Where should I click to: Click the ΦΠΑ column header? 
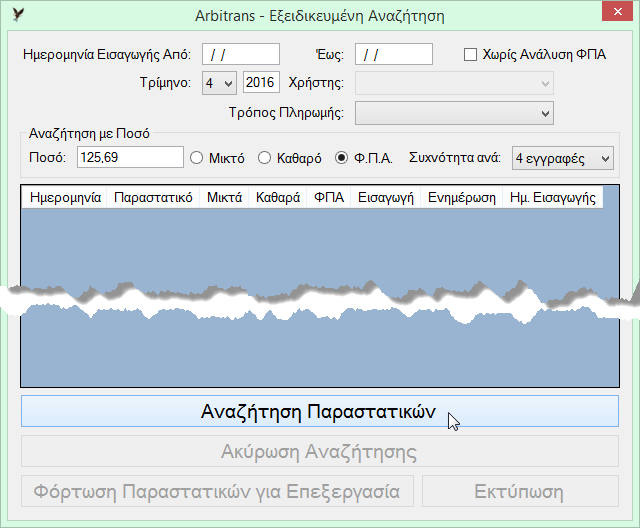pos(329,197)
